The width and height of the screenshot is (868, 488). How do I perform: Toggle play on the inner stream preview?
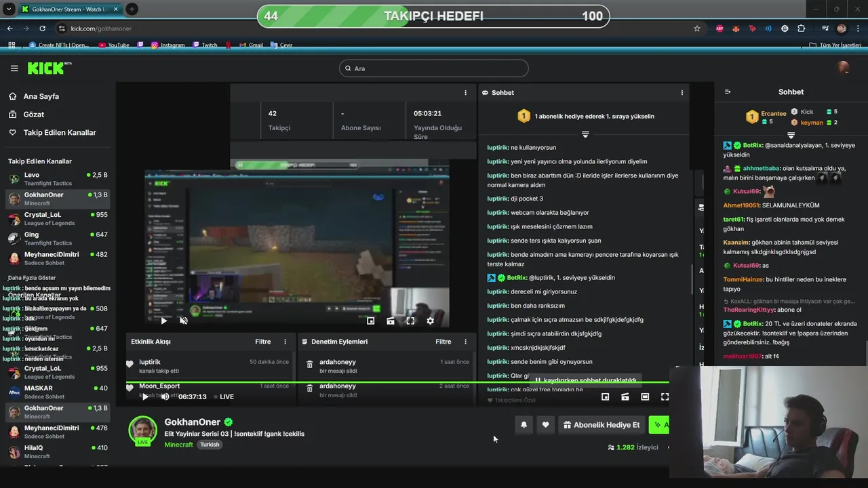(x=163, y=321)
